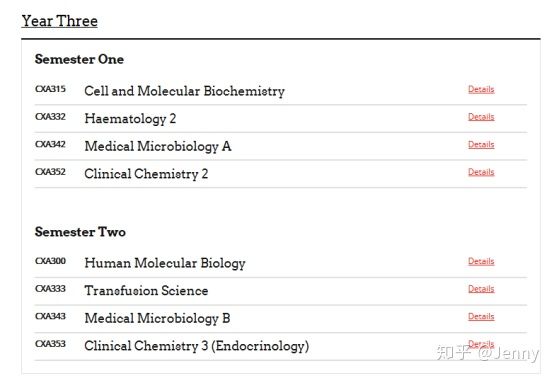Click the Year Three heading link
Screen dimensions: 554x378
59,21
